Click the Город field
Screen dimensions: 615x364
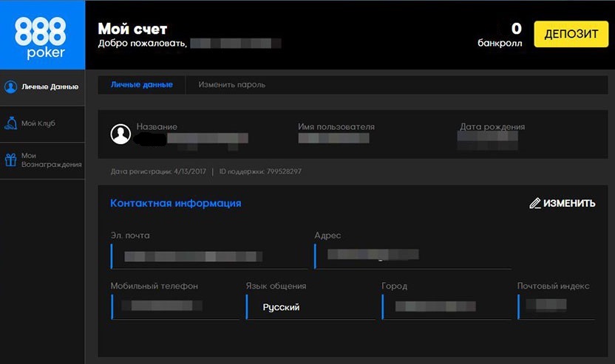[446, 306]
